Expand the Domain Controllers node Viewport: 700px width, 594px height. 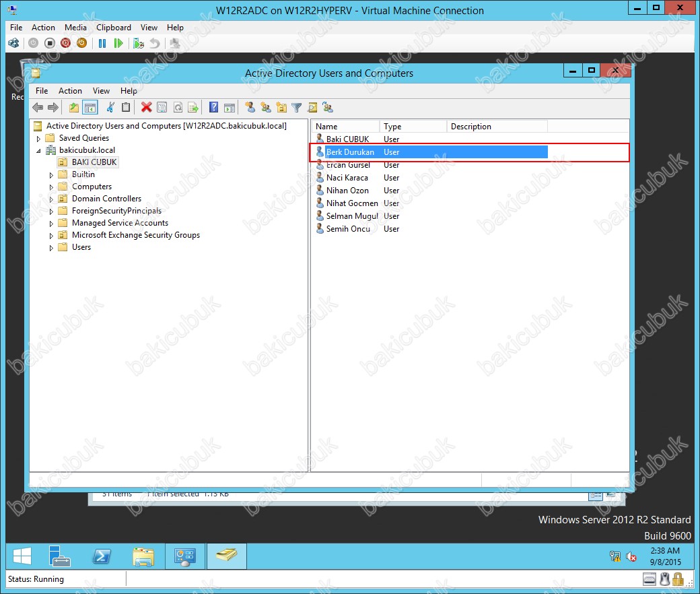51,199
